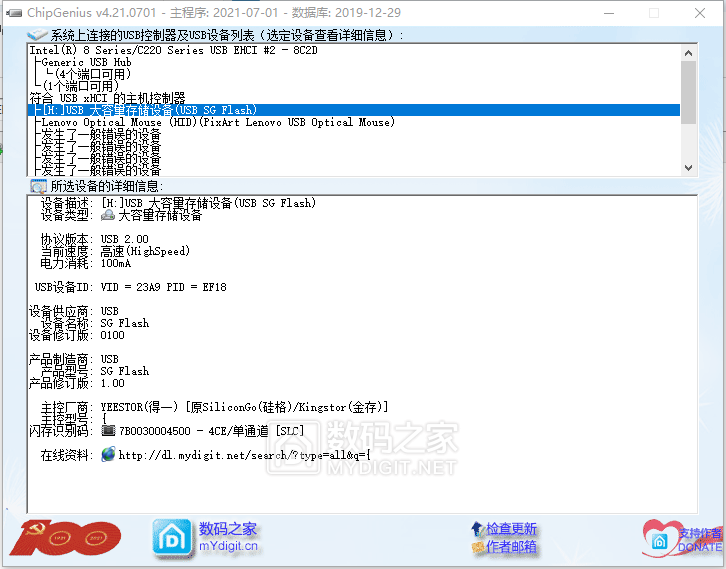
Task: Click the donate heart icon
Action: (x=661, y=538)
